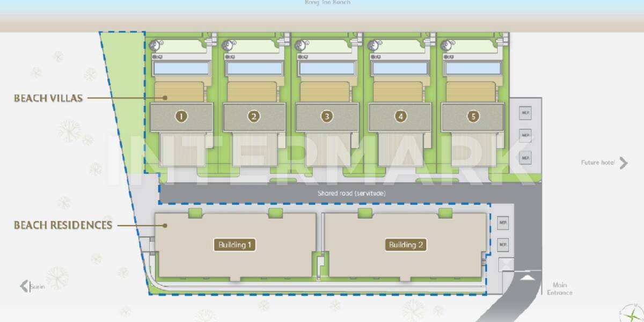This screenshot has width=644, height=322.
Task: Select the villa number 4 marker
Action: [400, 116]
